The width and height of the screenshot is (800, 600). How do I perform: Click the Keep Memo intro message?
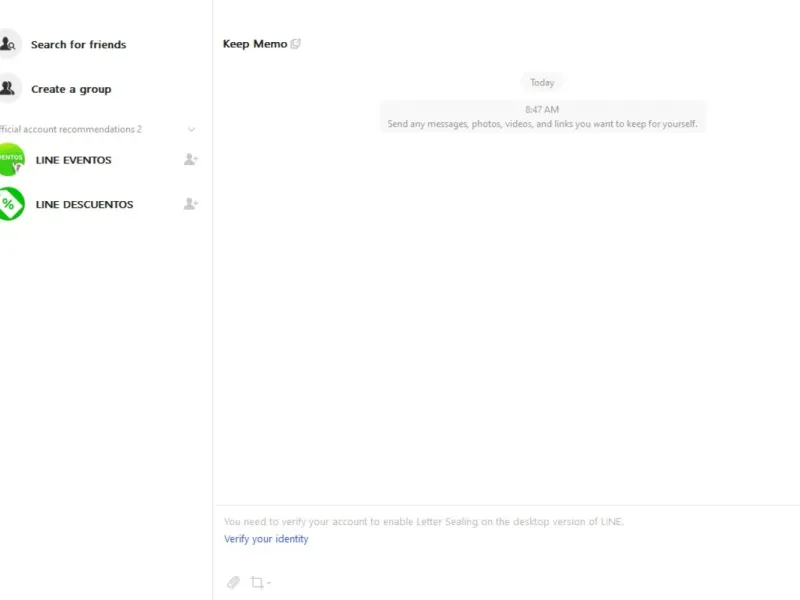[542, 124]
